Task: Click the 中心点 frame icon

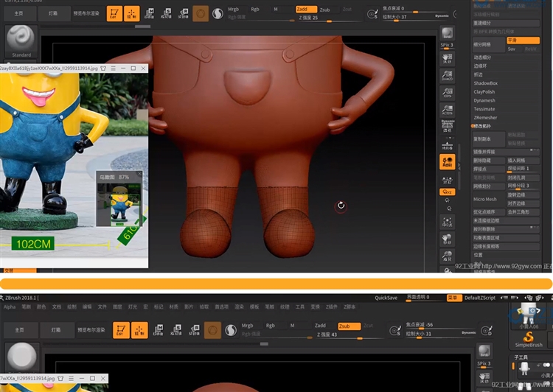Action: (x=448, y=221)
